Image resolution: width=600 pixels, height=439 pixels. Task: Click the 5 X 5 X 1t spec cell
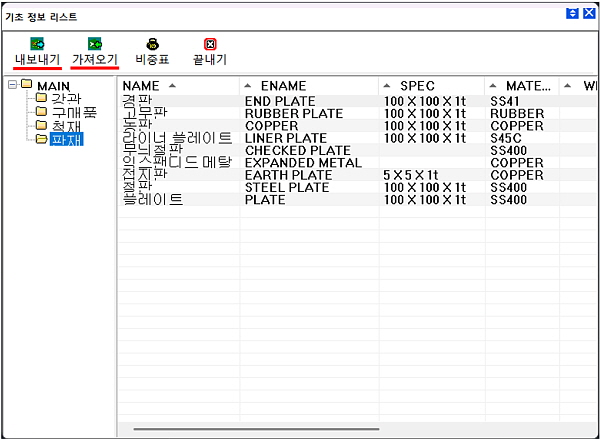click(410, 175)
